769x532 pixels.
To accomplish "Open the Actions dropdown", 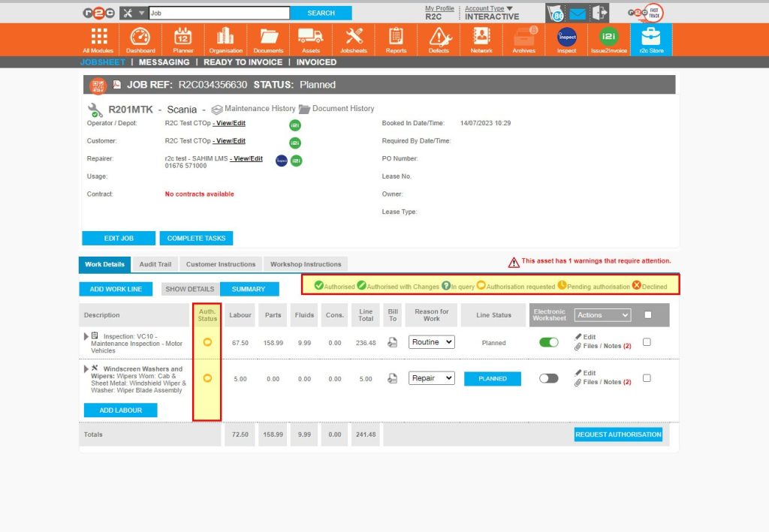I will click(x=602, y=314).
